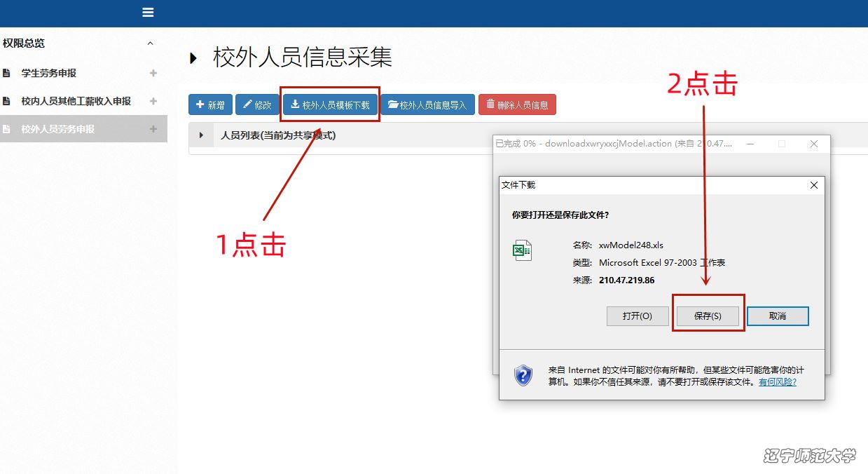Click the hamburger menu icon in header
This screenshot has height=474, width=868.
148,13
